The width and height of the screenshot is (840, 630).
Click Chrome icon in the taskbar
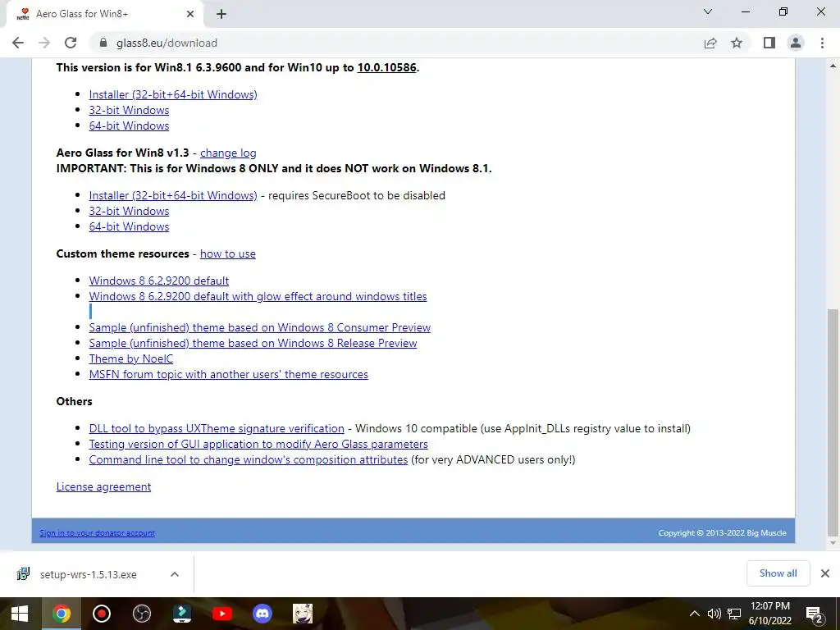pos(61,614)
